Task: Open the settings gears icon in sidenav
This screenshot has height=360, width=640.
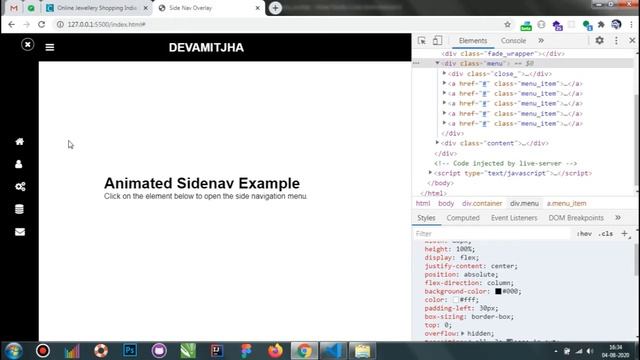Action: pos(20,187)
